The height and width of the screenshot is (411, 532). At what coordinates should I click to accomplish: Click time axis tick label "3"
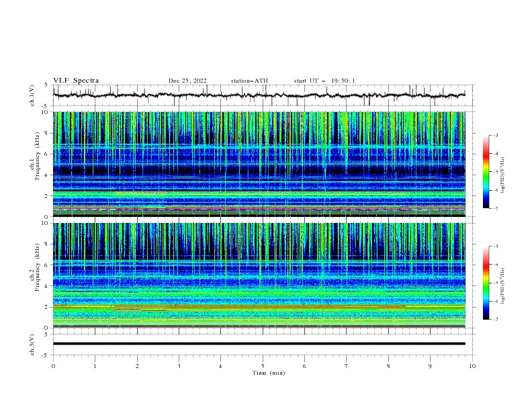179,366
